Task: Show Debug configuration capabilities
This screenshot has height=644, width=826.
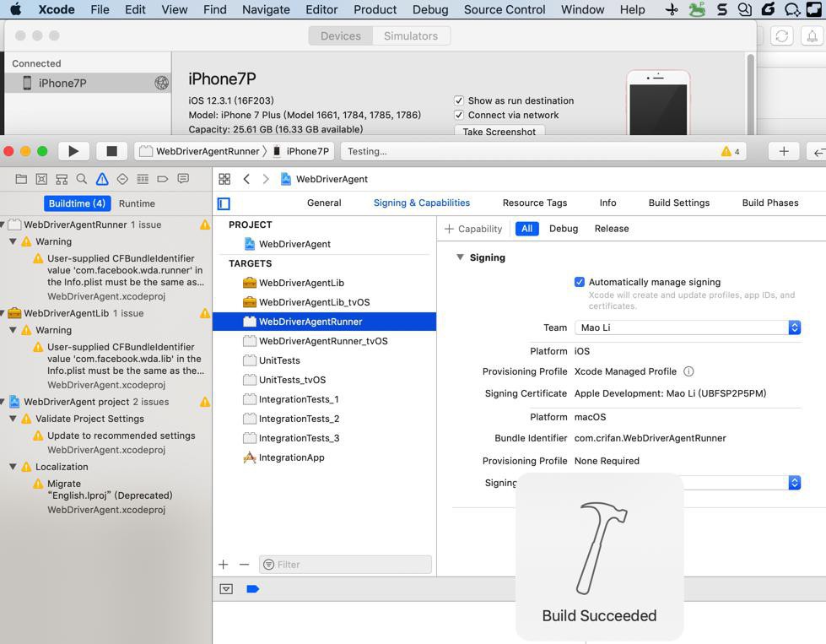Action: point(564,229)
